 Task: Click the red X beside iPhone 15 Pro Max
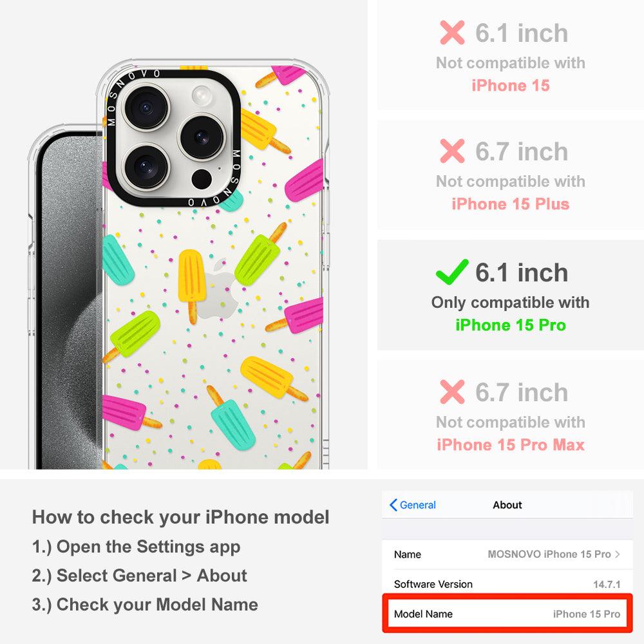[x=452, y=392]
